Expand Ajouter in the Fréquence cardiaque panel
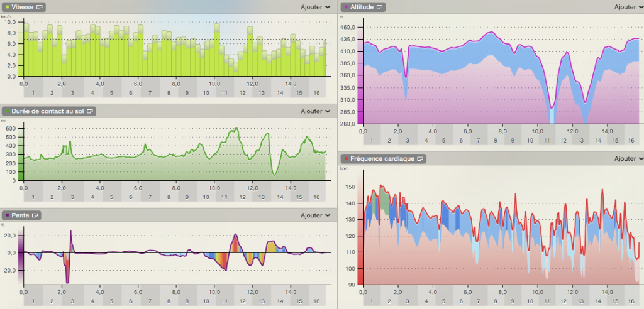 pyautogui.click(x=629, y=159)
